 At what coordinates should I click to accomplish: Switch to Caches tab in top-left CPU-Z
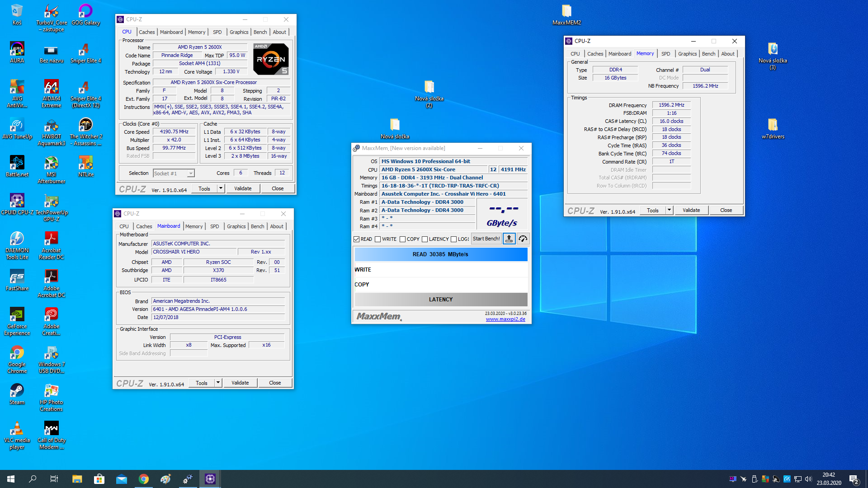tap(146, 32)
